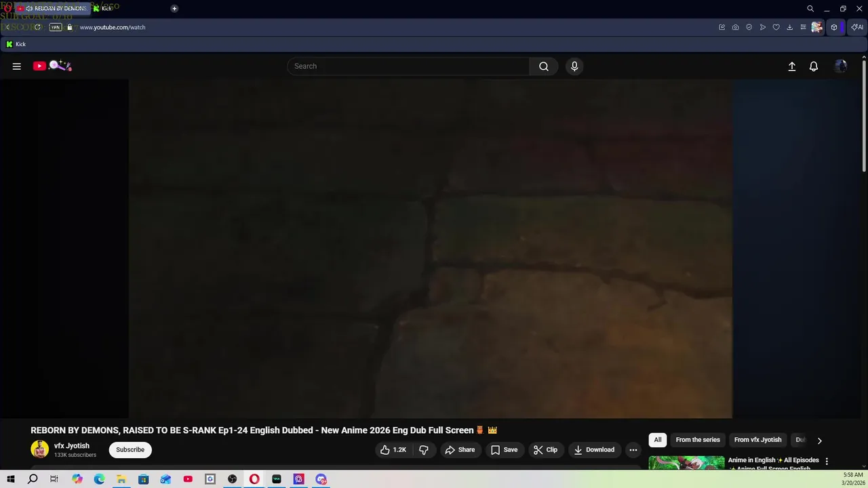This screenshot has height=488, width=868.
Task: Open vfx Jyotish channel name link
Action: 72,446
